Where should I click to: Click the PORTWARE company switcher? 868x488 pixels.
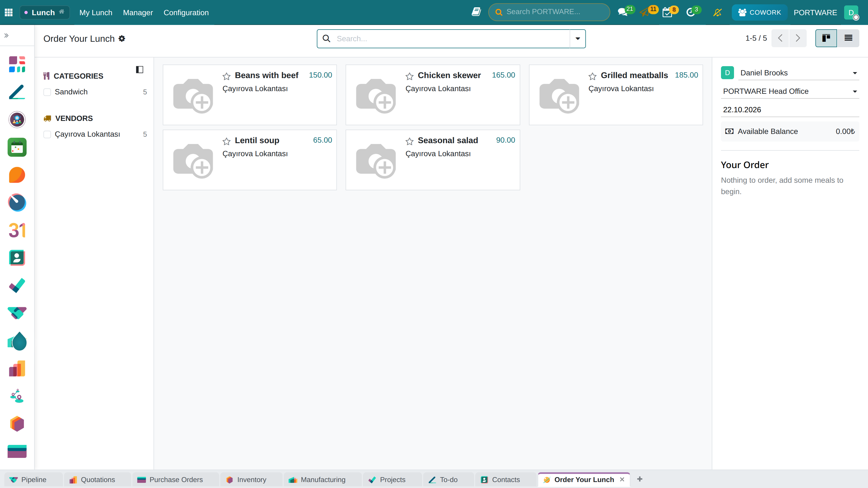[815, 12]
